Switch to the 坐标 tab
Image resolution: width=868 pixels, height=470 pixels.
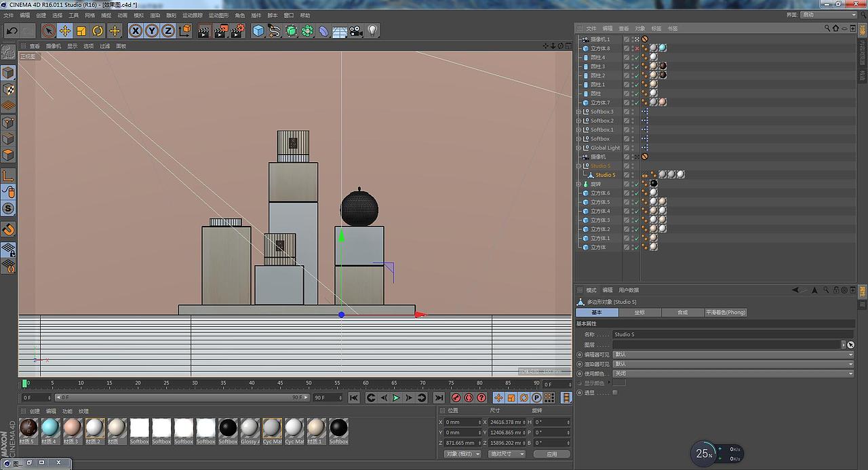point(639,312)
